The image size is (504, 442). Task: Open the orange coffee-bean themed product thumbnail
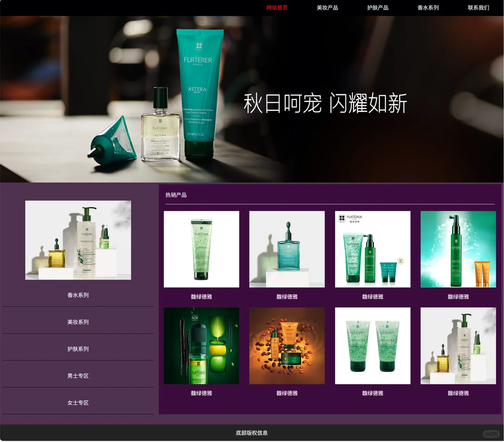point(286,345)
